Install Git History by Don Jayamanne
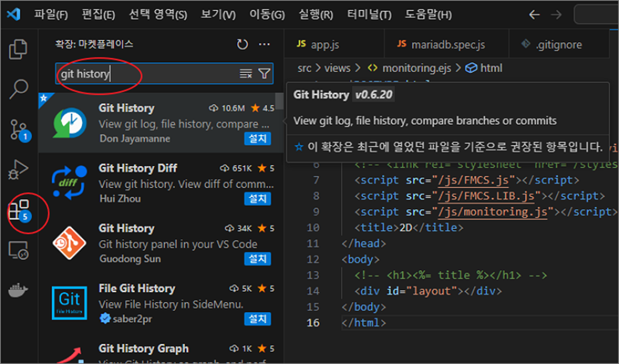 pos(258,138)
